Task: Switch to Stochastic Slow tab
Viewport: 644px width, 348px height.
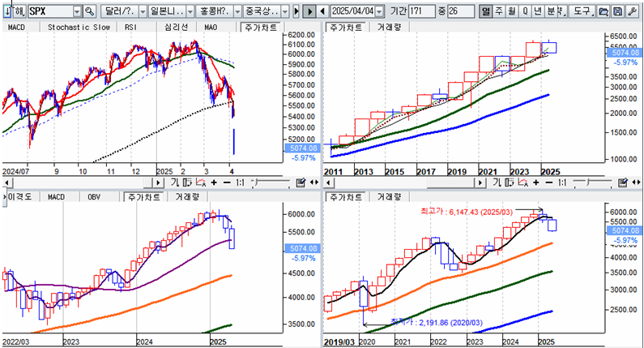Action: (79, 28)
